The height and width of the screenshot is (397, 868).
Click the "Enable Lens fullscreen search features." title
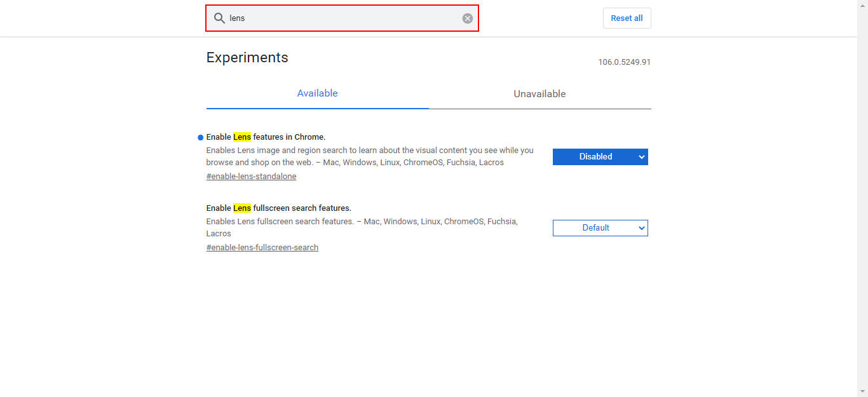point(279,208)
